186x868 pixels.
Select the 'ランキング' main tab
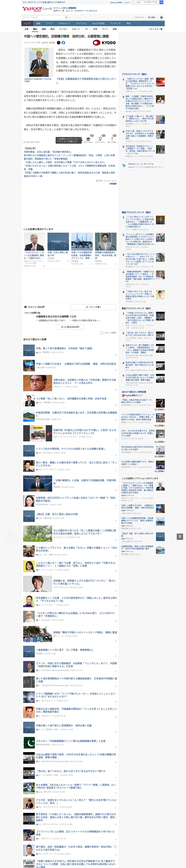[115, 24]
